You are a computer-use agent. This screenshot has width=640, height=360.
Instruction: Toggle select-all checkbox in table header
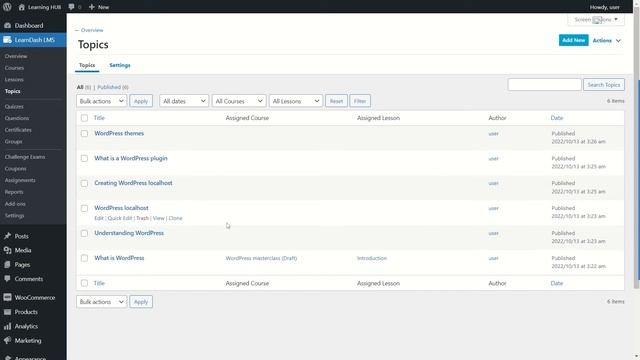84,118
